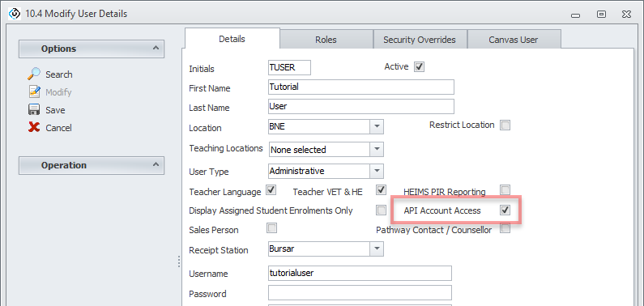The image size is (644, 306).
Task: Tick the Sales Person checkbox
Action: click(x=271, y=227)
